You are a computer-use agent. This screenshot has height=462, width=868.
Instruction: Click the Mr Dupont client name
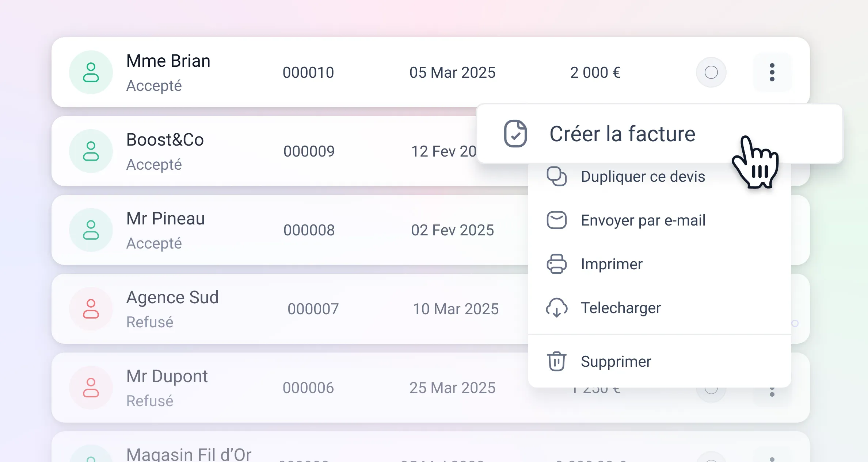(167, 376)
